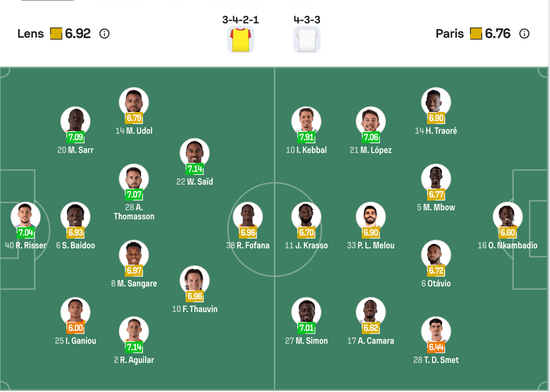Open J. Krasso's player name link
The image size is (550, 392).
coord(306,245)
